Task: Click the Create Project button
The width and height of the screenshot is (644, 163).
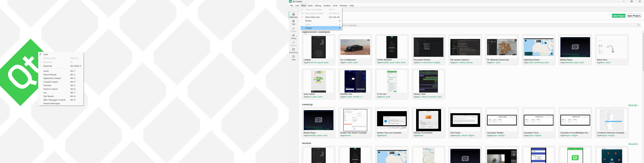Action: coord(618,16)
